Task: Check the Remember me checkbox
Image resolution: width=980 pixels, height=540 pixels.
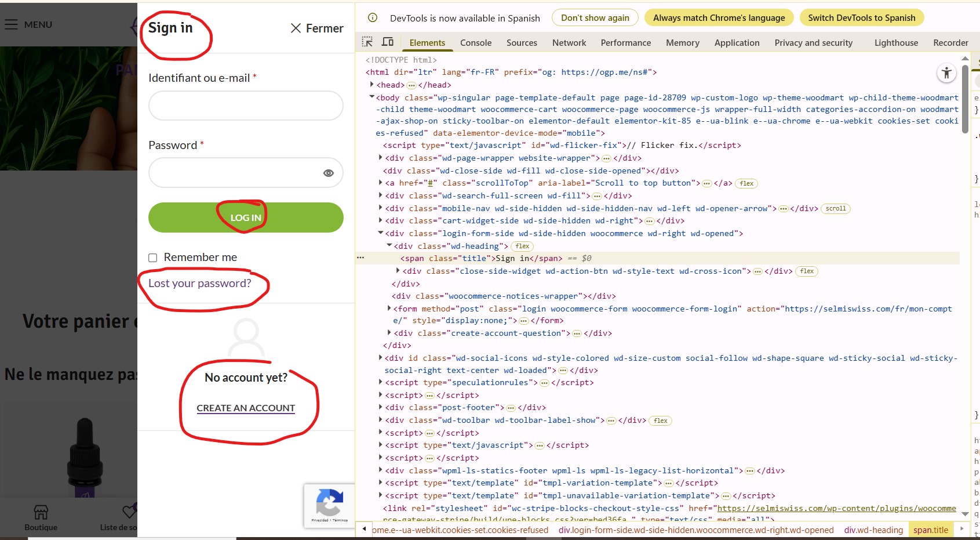Action: point(153,258)
